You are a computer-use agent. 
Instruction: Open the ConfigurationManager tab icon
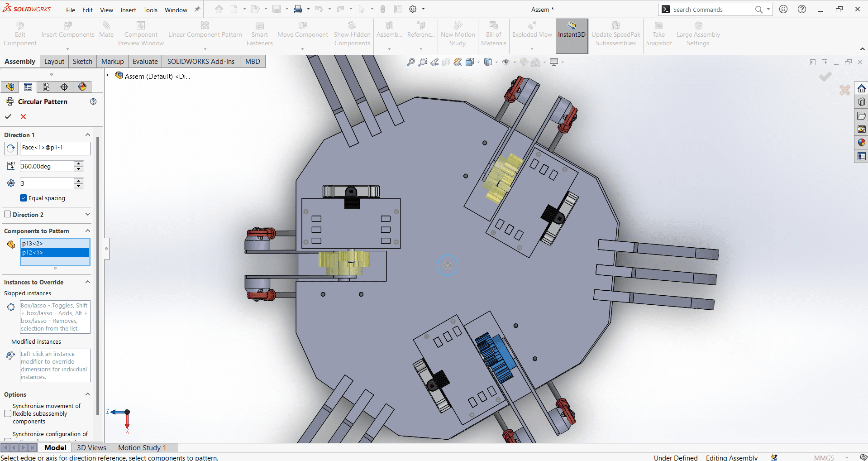46,87
